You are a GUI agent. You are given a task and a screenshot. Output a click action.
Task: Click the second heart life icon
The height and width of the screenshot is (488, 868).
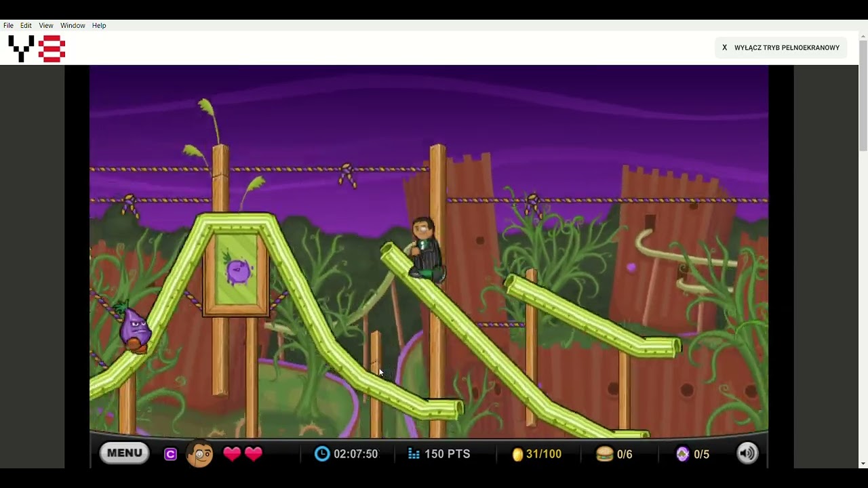[x=254, y=453]
